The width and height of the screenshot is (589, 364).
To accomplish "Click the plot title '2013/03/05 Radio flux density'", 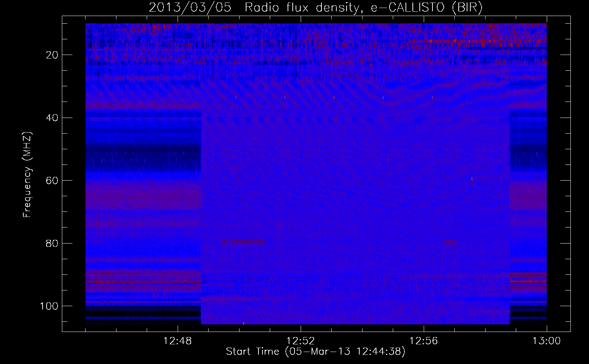I will point(316,8).
